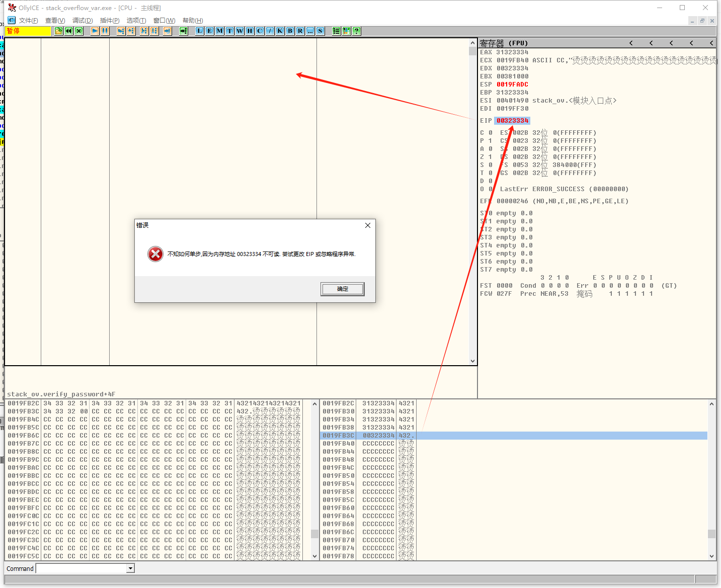Open the 调试(D) debug menu
The image size is (721, 588).
coord(83,21)
